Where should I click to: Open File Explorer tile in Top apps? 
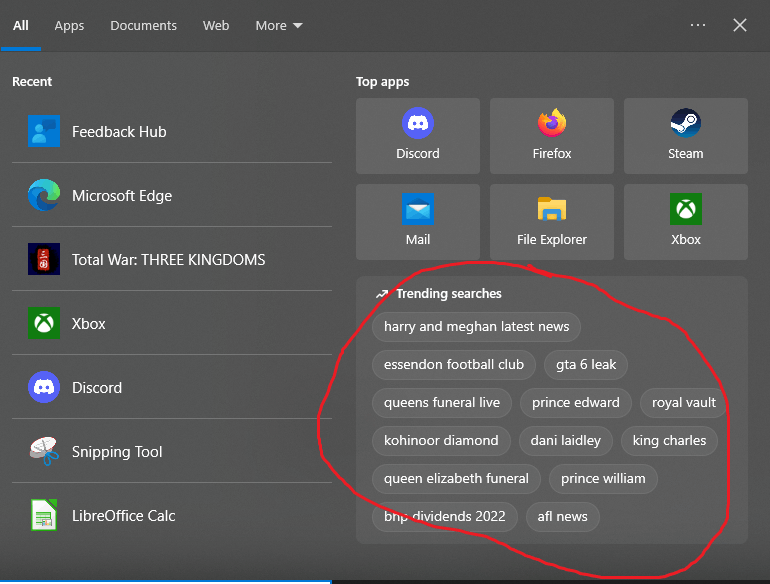[552, 222]
